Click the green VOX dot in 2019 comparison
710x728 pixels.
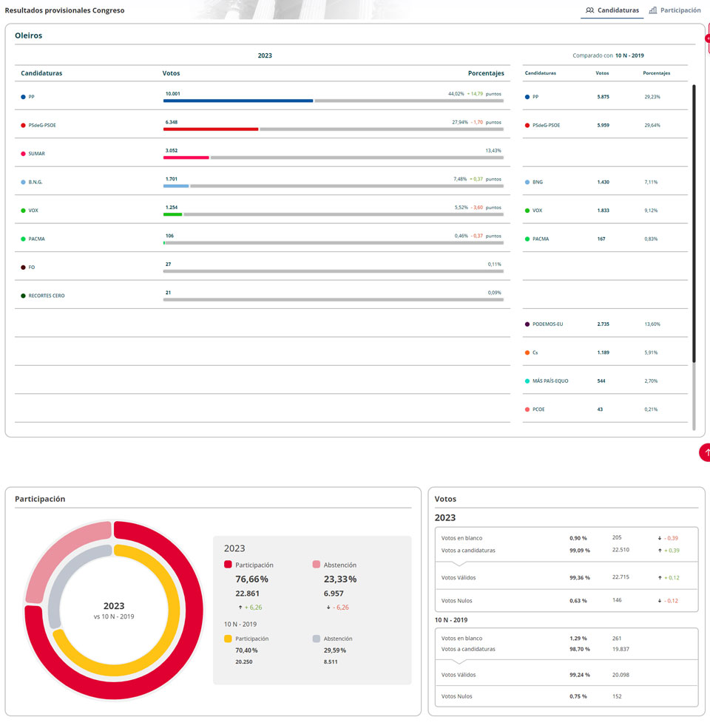point(527,211)
